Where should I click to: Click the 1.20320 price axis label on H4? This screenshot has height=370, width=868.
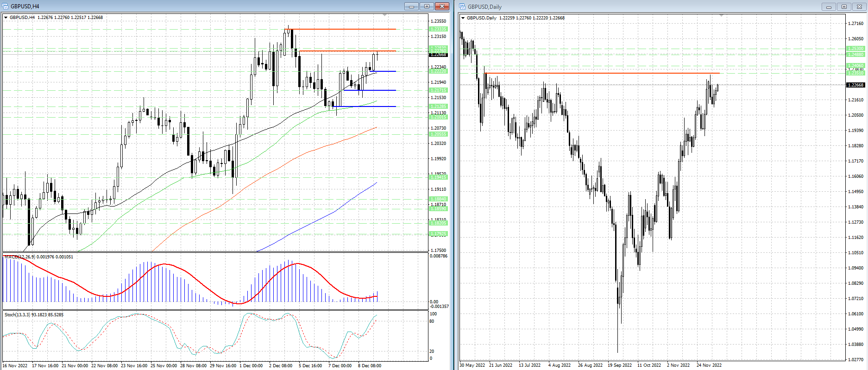click(438, 144)
